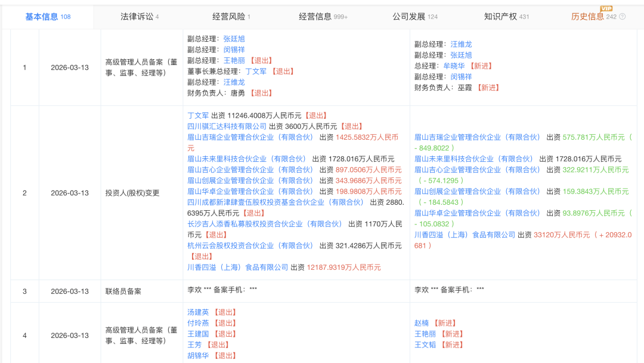
Task: Click 眉山华卓企业管理合伙企业 link with 198.9808万
Action: pyautogui.click(x=250, y=192)
